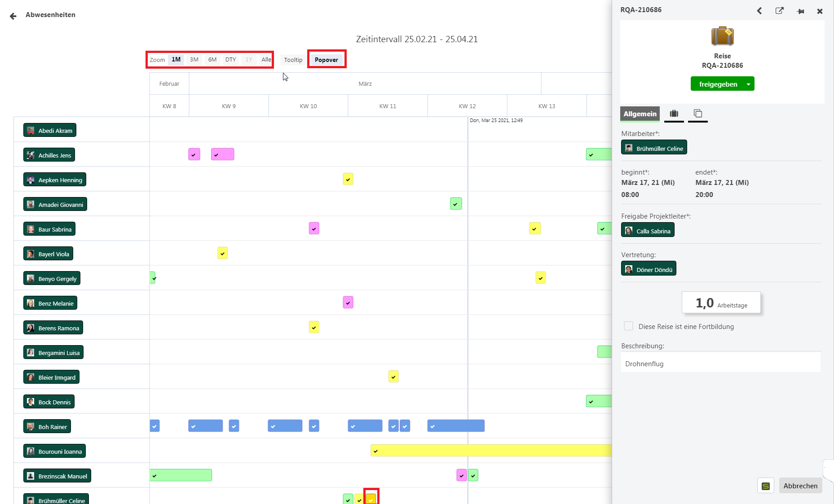Select Calla Sabrina under Freigabe Projektleiter
Screen dimensions: 834x504
[648, 230]
